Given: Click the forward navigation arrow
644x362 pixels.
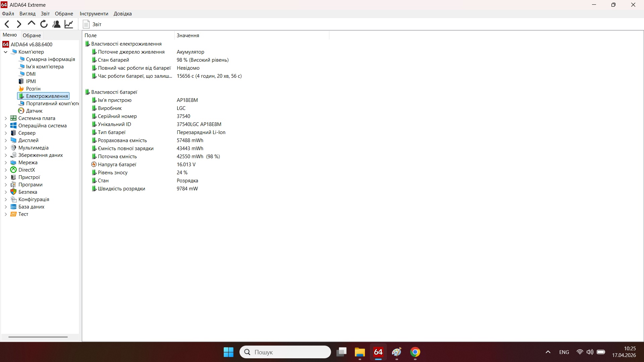Looking at the screenshot, I should pos(18,24).
